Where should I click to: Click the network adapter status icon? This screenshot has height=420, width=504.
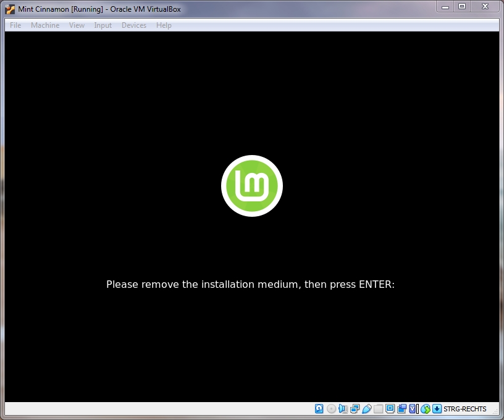[x=355, y=409]
